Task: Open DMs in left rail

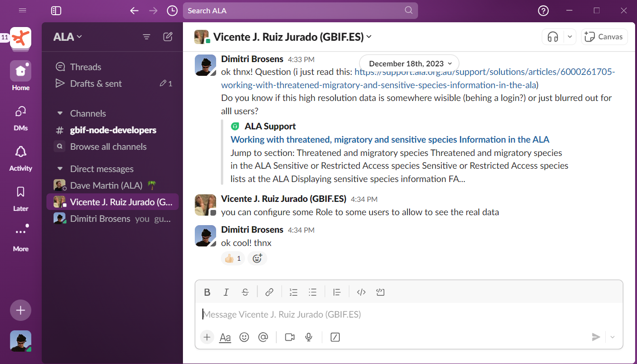Action: point(21,118)
